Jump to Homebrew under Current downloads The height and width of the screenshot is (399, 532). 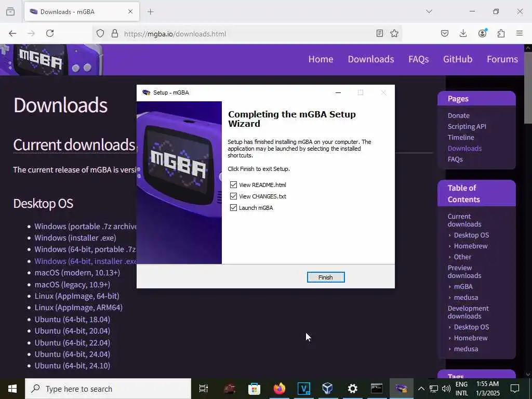point(471,246)
